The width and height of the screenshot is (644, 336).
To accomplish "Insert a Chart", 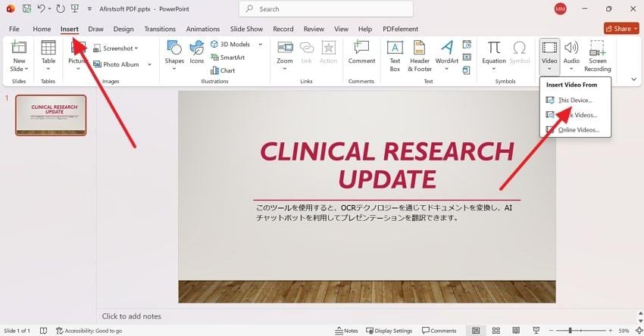I will (223, 70).
